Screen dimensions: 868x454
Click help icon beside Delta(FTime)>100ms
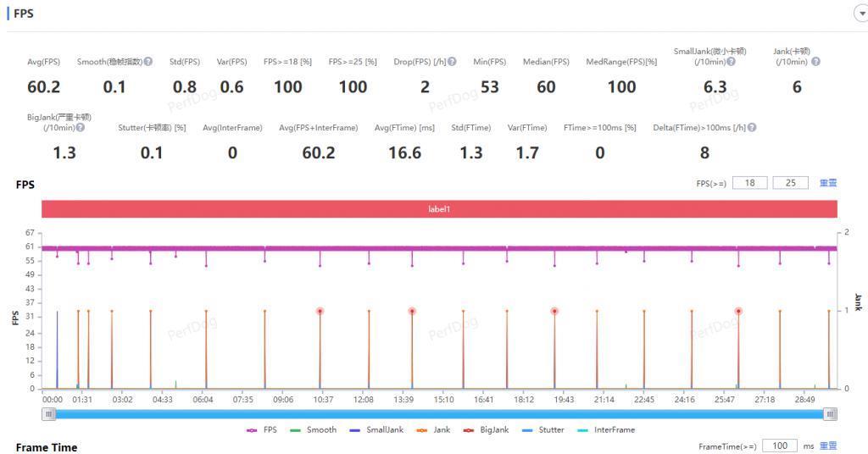[751, 128]
